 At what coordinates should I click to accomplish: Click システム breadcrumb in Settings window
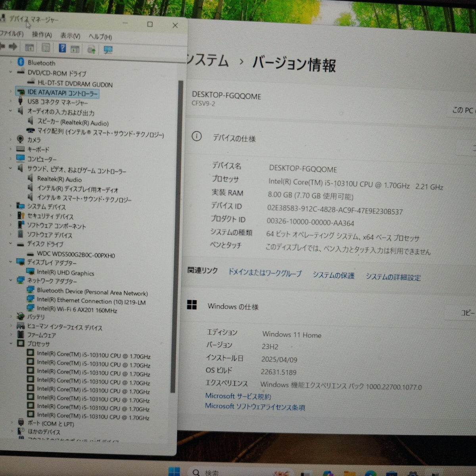coord(208,60)
